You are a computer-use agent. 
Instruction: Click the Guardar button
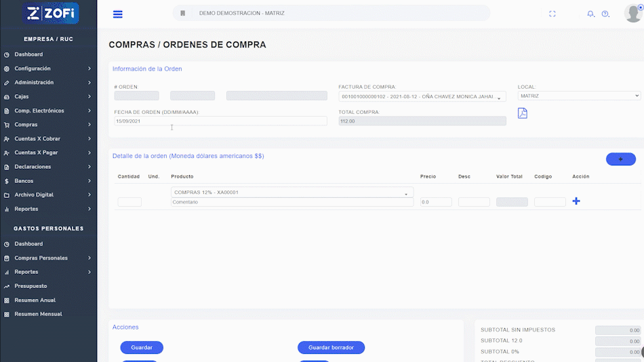[142, 348]
